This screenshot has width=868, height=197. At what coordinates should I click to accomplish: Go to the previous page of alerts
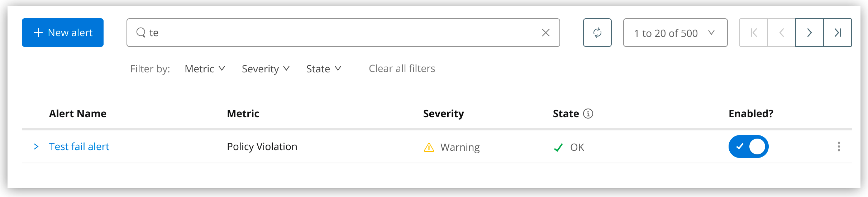782,33
